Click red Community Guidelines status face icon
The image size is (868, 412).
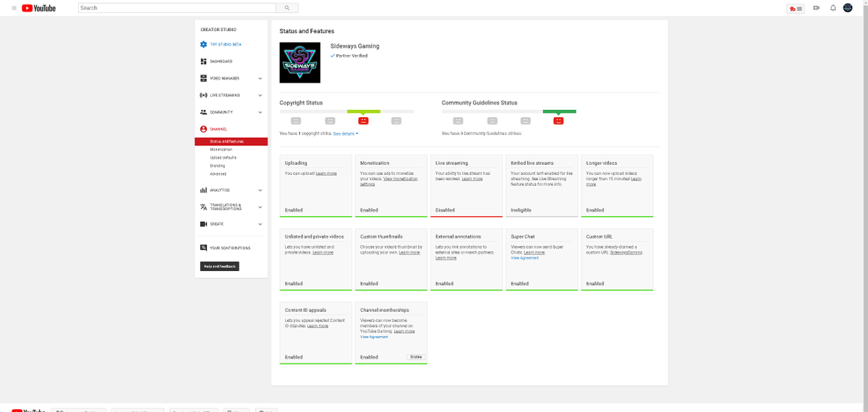[x=558, y=121]
